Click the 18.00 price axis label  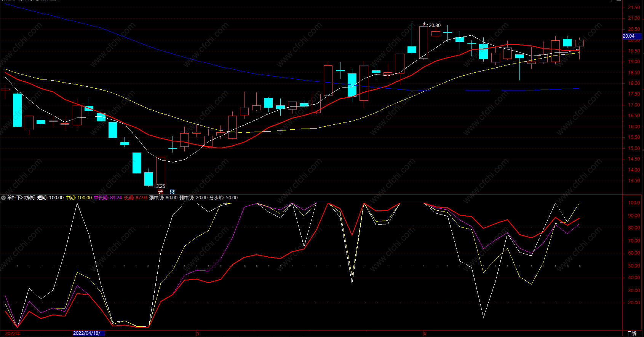click(x=634, y=83)
